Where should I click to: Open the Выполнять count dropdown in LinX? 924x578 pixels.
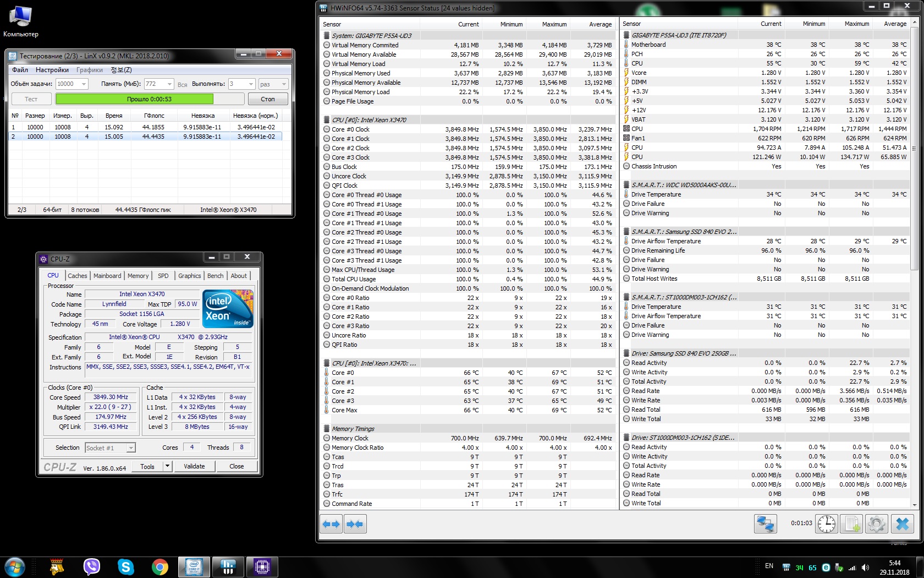(x=251, y=84)
